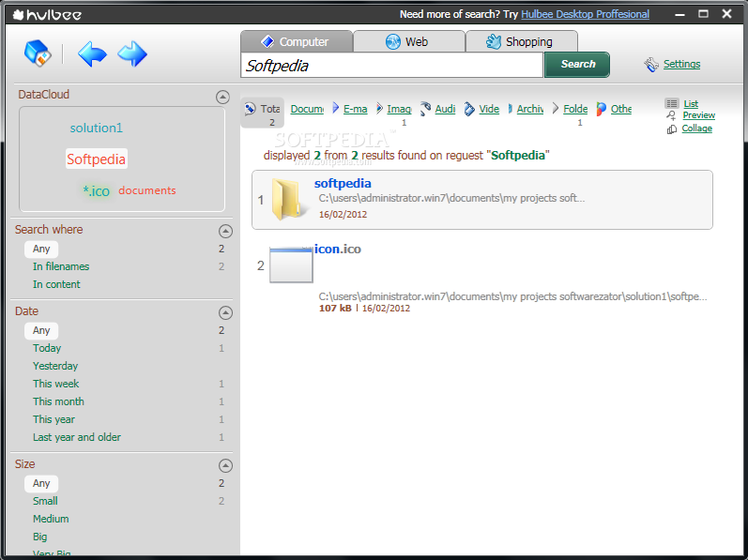
Task: Collapse the Search where section
Action: tap(225, 231)
